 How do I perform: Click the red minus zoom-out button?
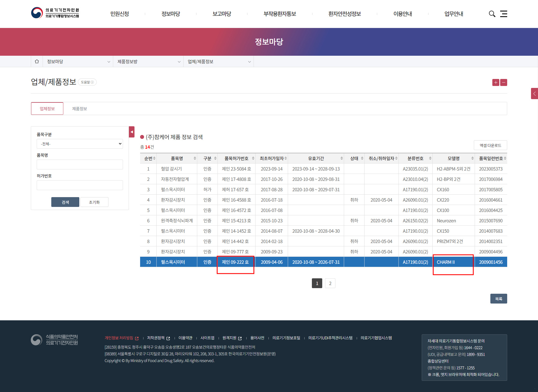click(504, 82)
